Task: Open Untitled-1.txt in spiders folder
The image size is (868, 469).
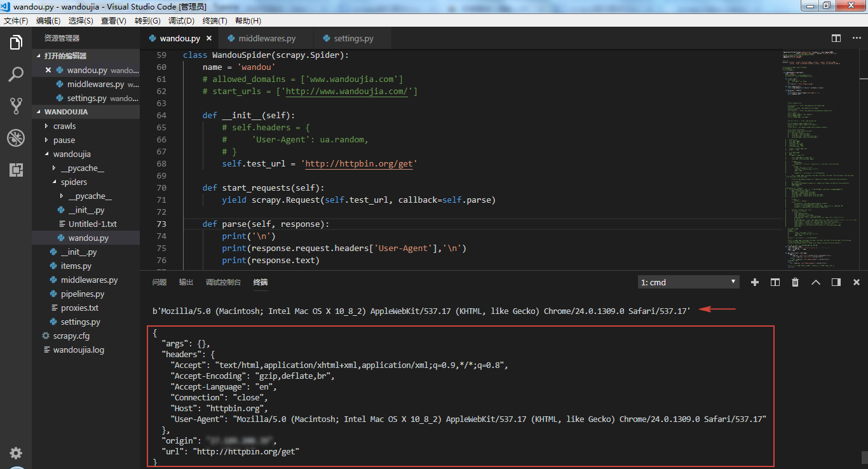Action: click(x=86, y=224)
